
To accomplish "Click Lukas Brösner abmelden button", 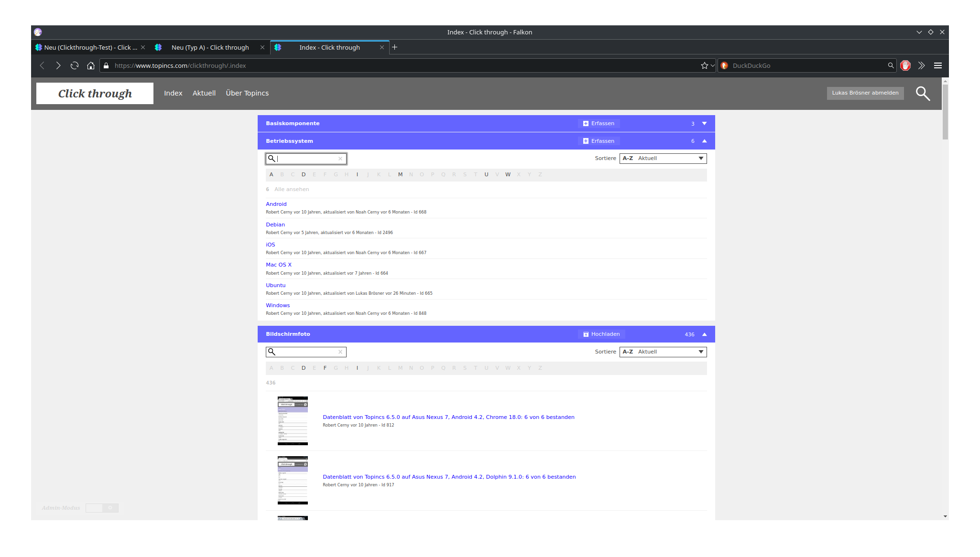I will (865, 93).
